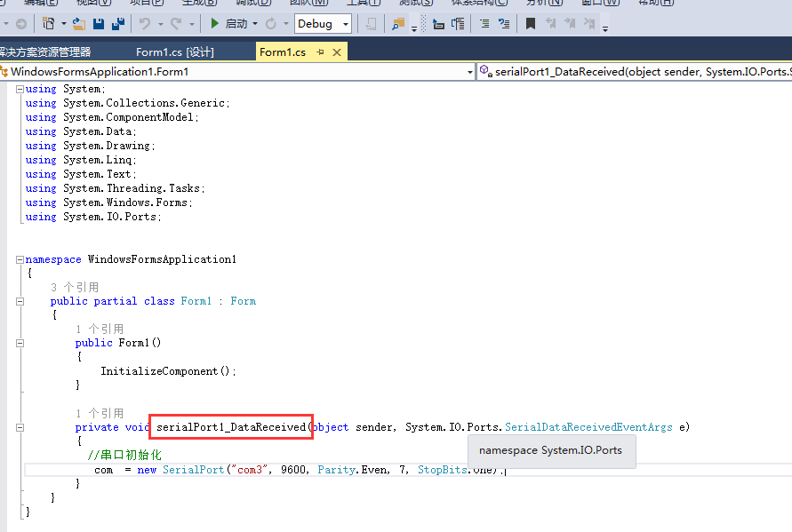Click the New Project toolbar icon

click(49, 23)
